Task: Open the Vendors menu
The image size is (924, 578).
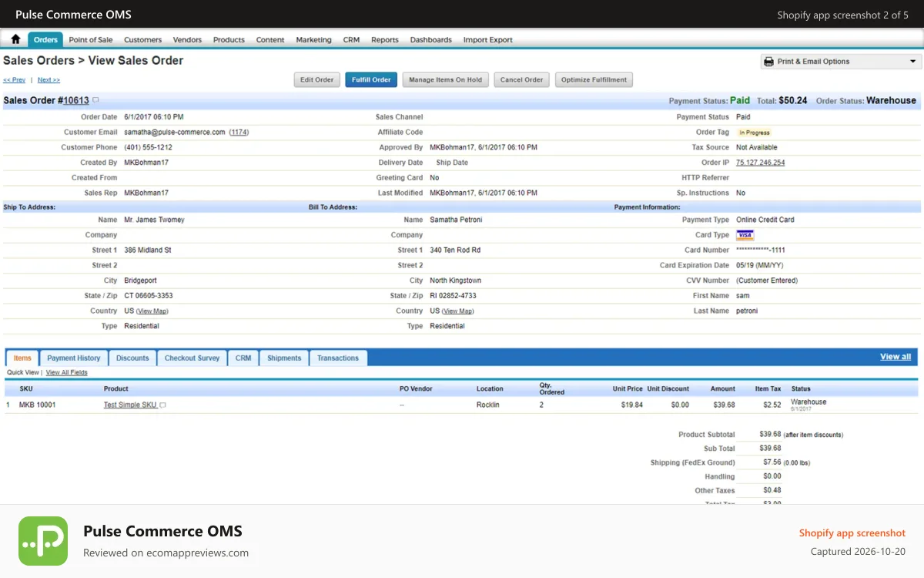Action: [x=187, y=40]
